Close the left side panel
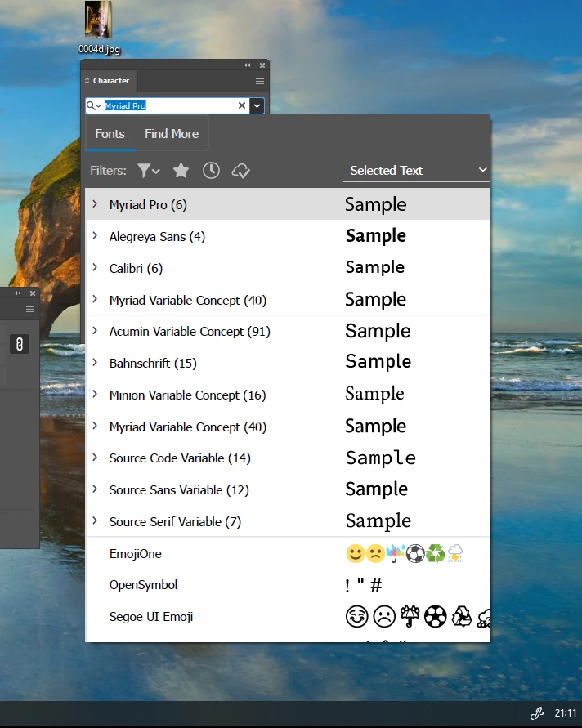 pos(33,293)
